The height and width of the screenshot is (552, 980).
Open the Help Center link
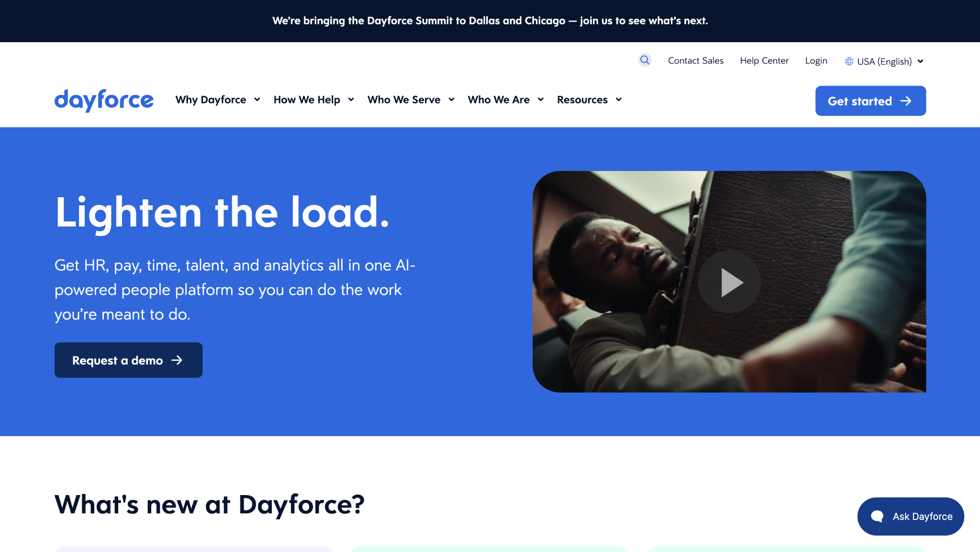coord(764,60)
